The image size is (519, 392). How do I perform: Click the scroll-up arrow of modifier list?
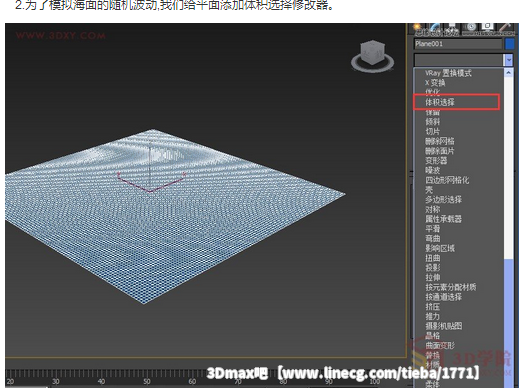[509, 72]
